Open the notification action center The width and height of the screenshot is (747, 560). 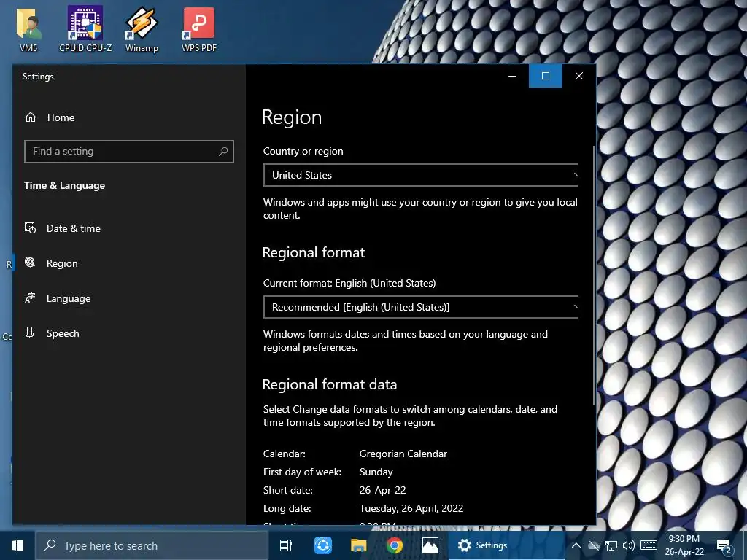724,546
